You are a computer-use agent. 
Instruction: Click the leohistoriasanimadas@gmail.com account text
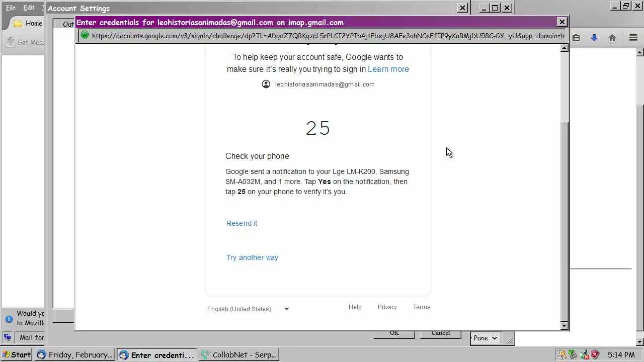tap(325, 84)
